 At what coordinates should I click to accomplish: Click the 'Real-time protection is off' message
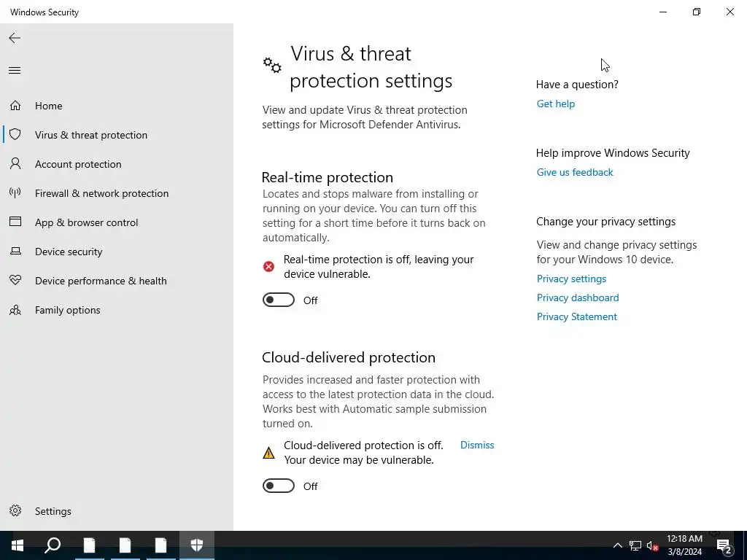tap(379, 267)
